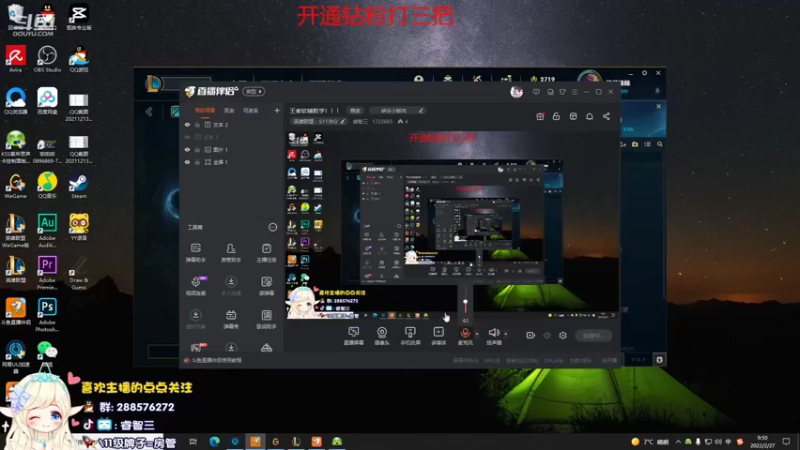
Task: Click the start streaming button
Action: coord(593,335)
